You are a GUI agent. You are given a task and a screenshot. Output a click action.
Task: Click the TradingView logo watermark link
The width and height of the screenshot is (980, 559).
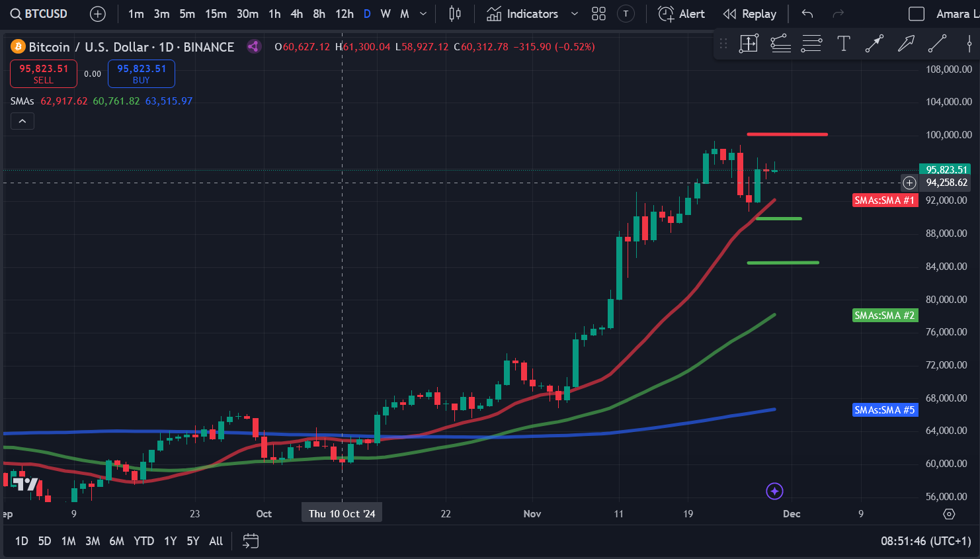pos(26,484)
